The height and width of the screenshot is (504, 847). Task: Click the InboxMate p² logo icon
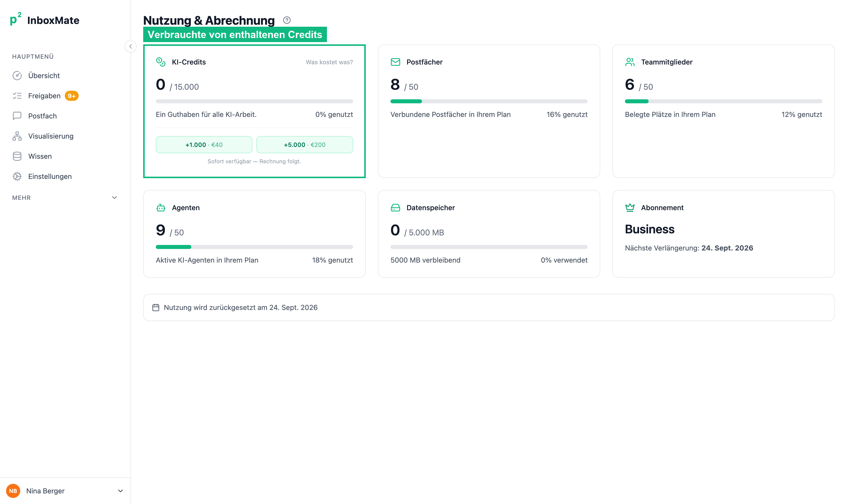(x=16, y=19)
